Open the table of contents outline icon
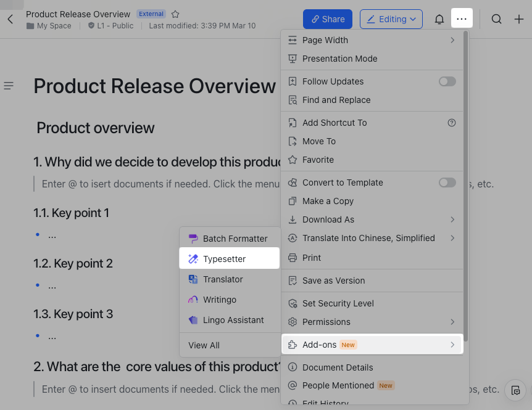Image resolution: width=532 pixels, height=410 pixels. 9,86
